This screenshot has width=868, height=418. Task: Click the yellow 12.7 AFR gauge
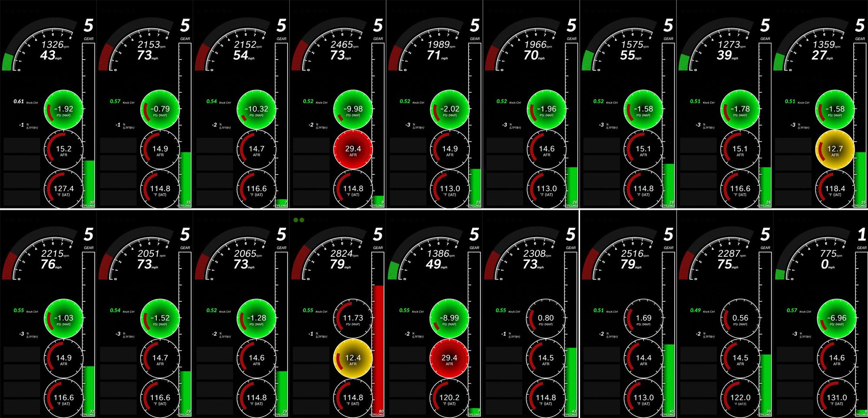[x=835, y=149]
